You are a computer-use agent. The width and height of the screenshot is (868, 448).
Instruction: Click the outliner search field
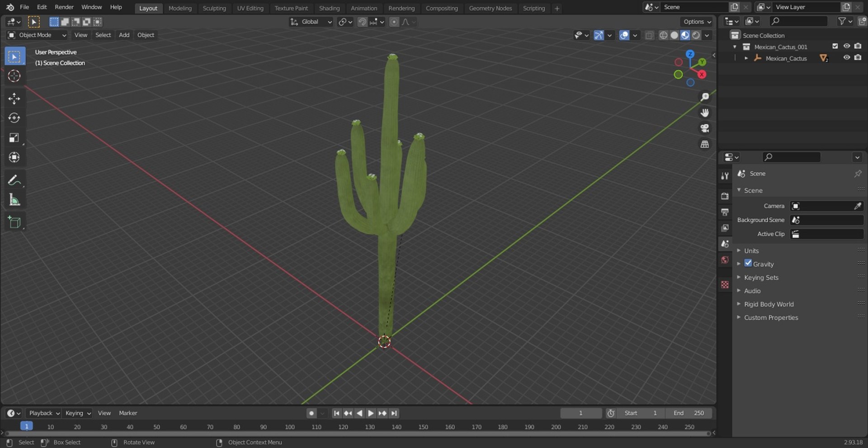point(798,21)
